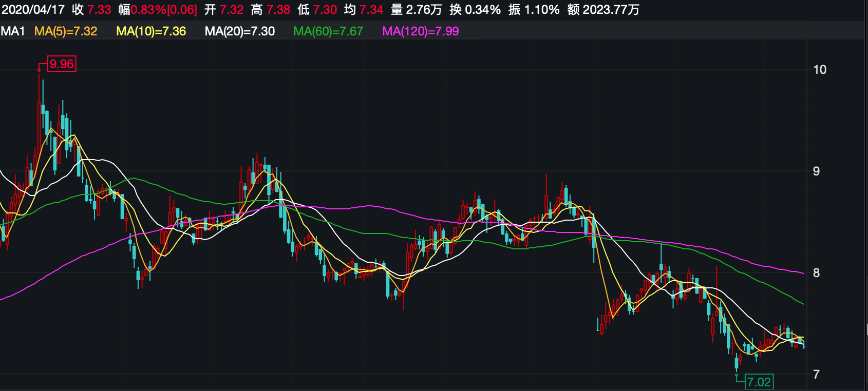Select the MA(120)=7.99 moving average label
Viewport: 868px width, 391px height.
click(421, 31)
